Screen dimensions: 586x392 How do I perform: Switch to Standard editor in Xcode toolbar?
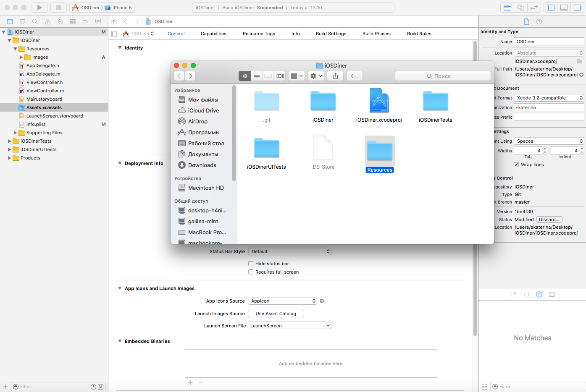(507, 8)
